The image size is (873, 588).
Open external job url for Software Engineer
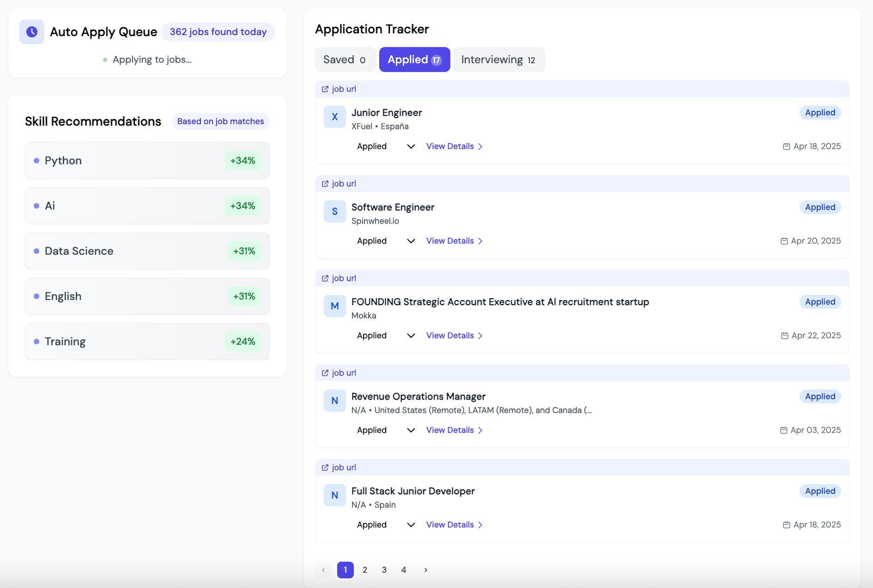pos(339,184)
